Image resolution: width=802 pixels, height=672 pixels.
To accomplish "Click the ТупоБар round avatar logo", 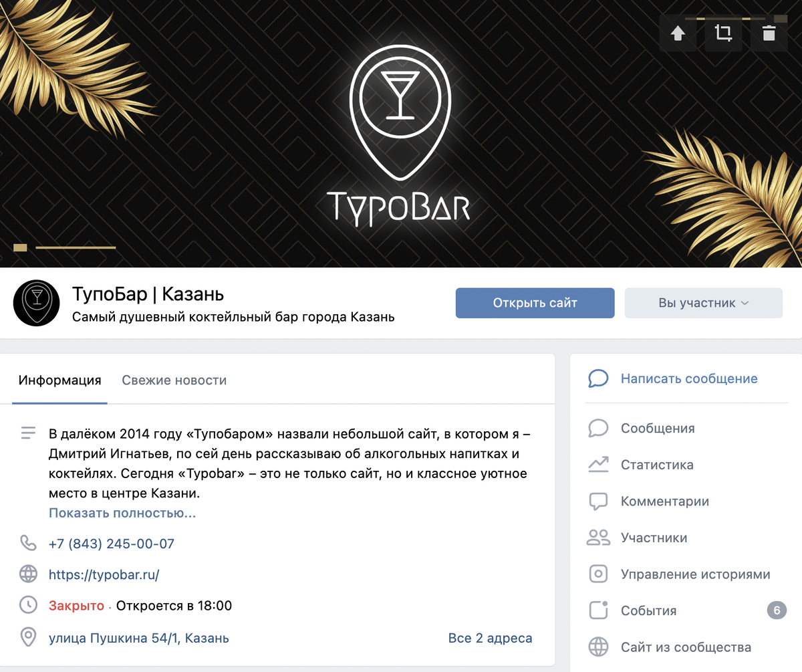I will point(37,303).
